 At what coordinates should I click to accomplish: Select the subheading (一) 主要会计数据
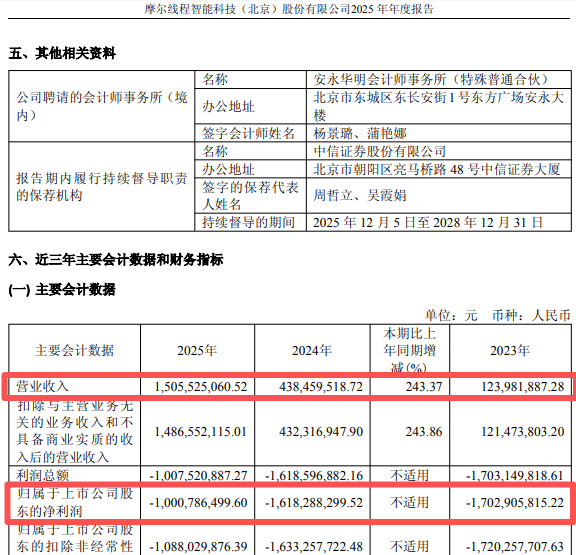pos(62,290)
